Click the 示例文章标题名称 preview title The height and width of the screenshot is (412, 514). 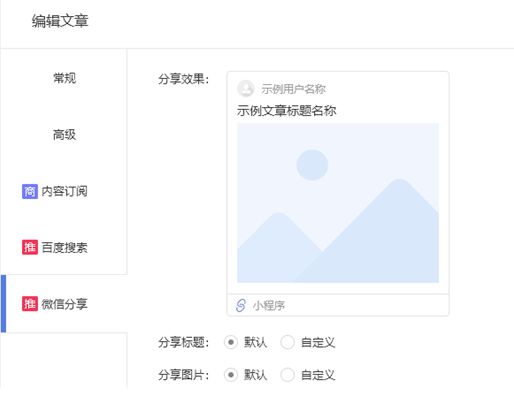pos(287,111)
